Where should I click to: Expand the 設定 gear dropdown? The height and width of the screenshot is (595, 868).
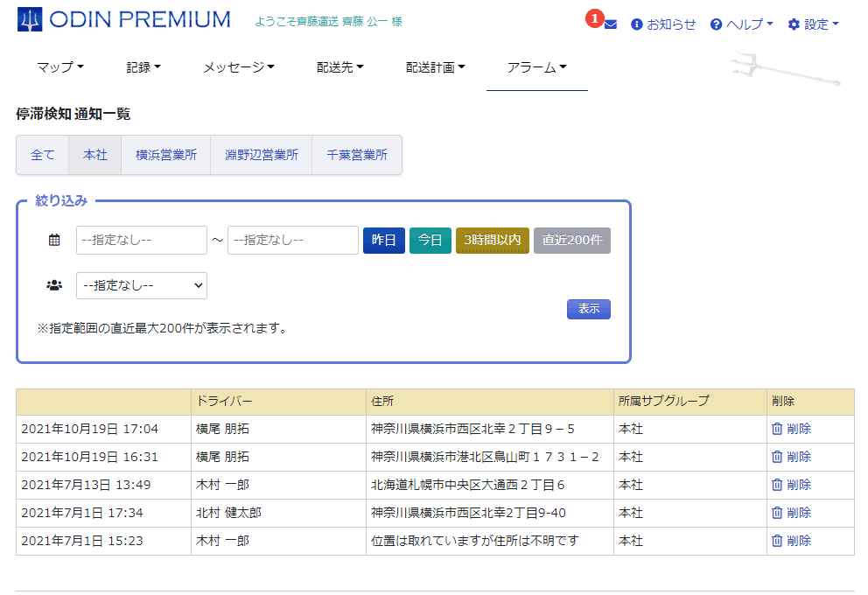click(x=813, y=24)
